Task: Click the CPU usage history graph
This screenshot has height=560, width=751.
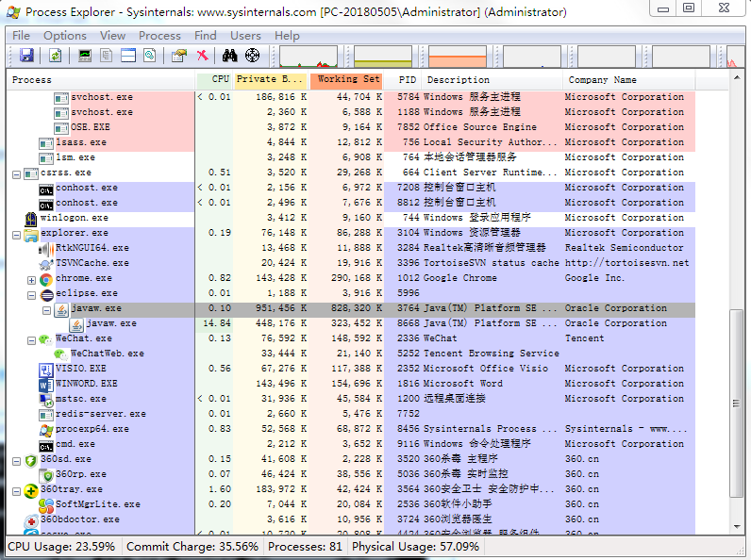Action: coord(309,56)
